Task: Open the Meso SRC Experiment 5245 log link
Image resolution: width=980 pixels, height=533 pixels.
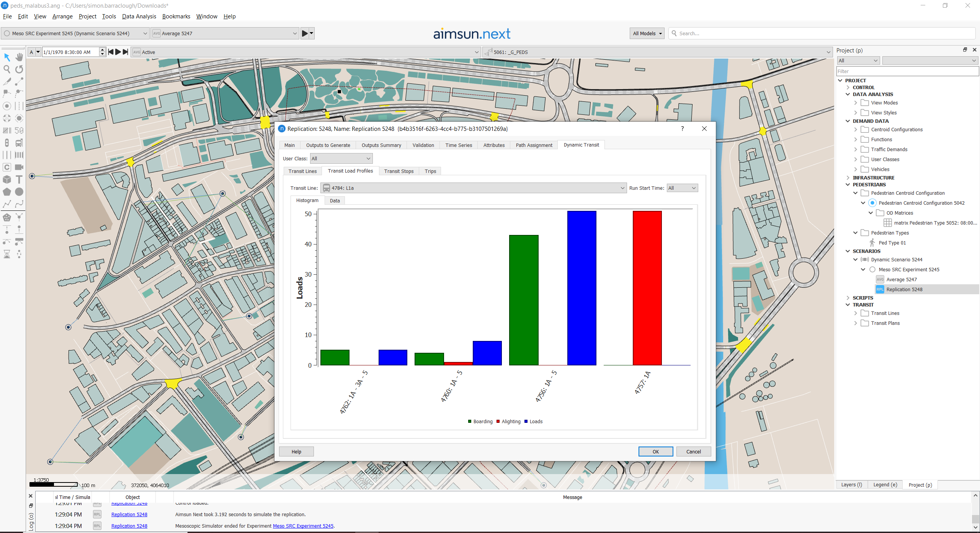Action: point(303,526)
